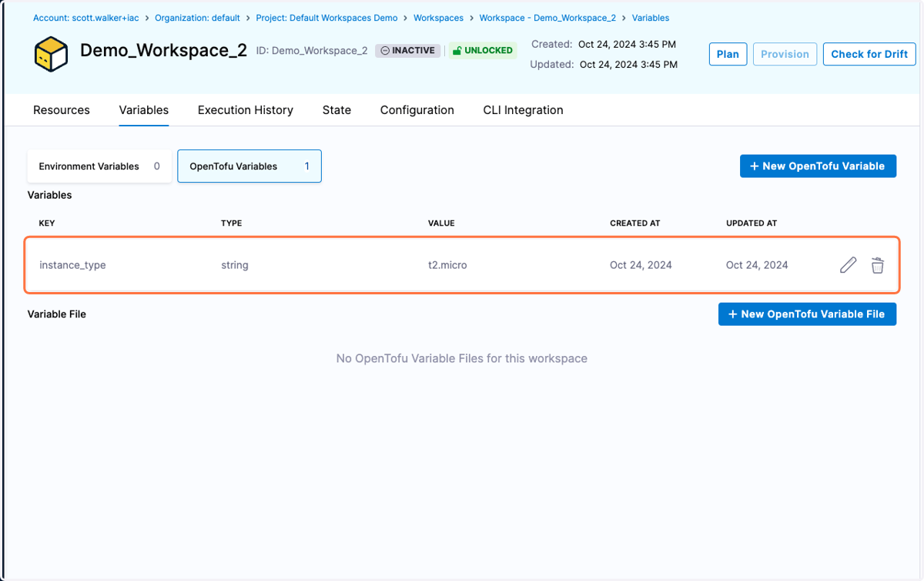Go to the Configuration tab
The image size is (924, 581).
[417, 110]
